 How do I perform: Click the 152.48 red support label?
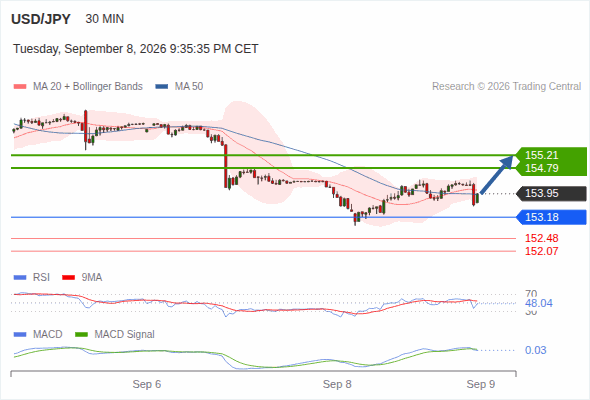[x=541, y=238]
